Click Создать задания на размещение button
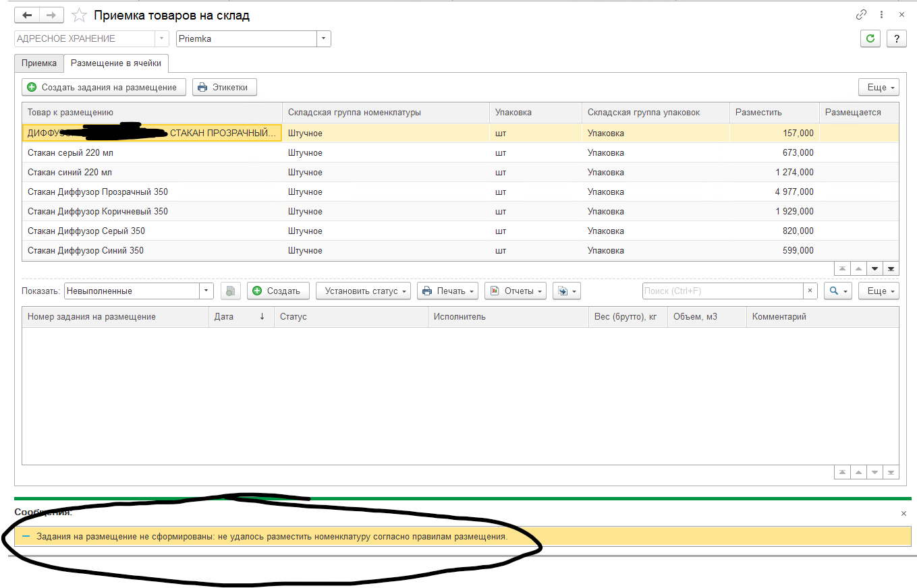This screenshot has width=917, height=588. coord(103,87)
